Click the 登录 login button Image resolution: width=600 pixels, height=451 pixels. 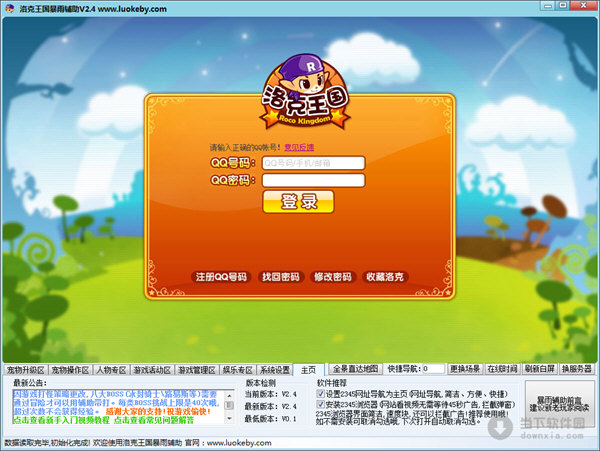pos(298,202)
